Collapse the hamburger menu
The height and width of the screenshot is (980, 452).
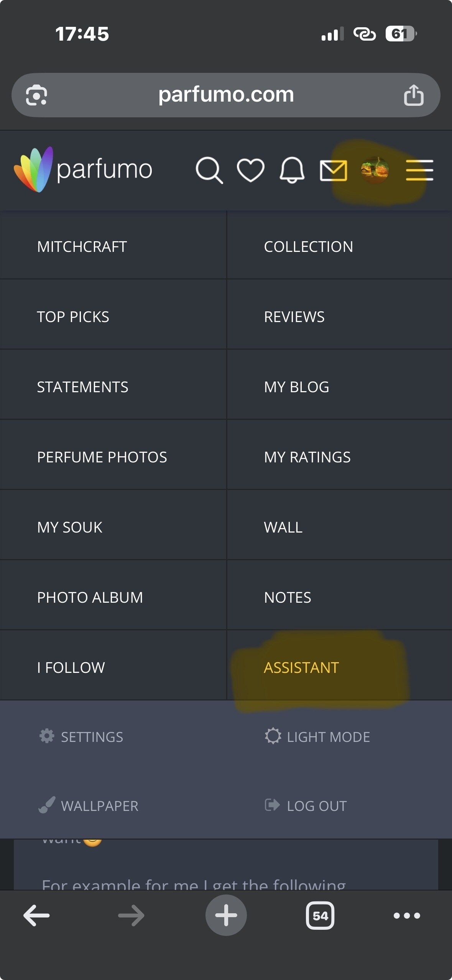(x=419, y=170)
